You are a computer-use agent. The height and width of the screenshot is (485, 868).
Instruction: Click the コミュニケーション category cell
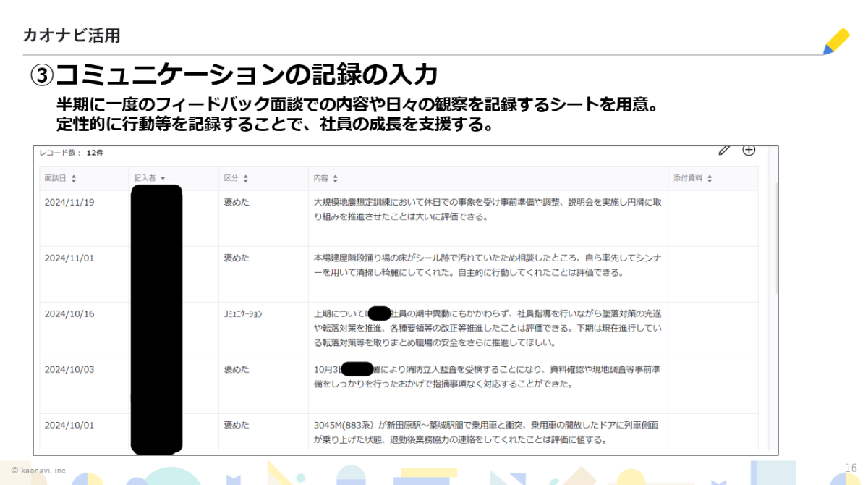tap(243, 313)
